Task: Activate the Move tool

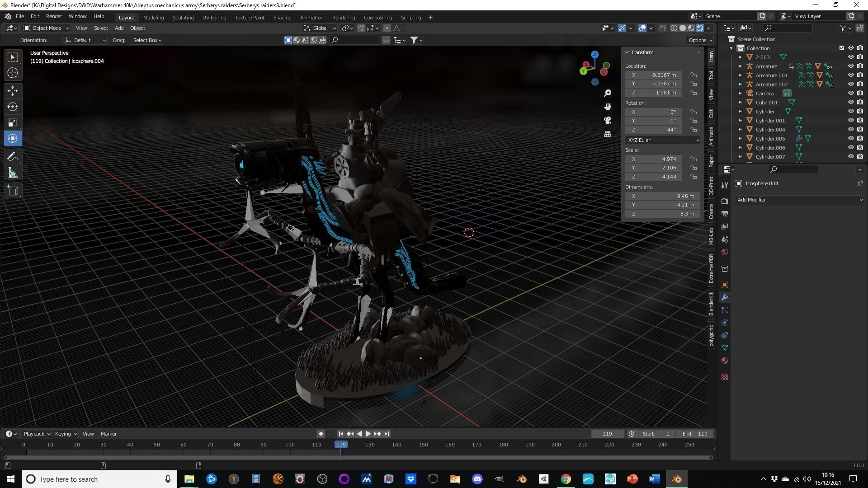Action: click(13, 91)
